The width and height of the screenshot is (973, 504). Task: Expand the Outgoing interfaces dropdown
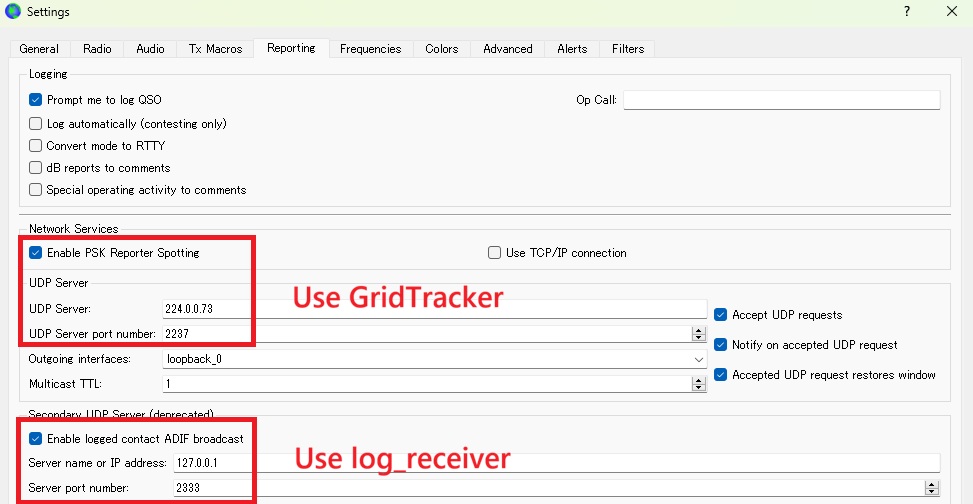tap(698, 358)
